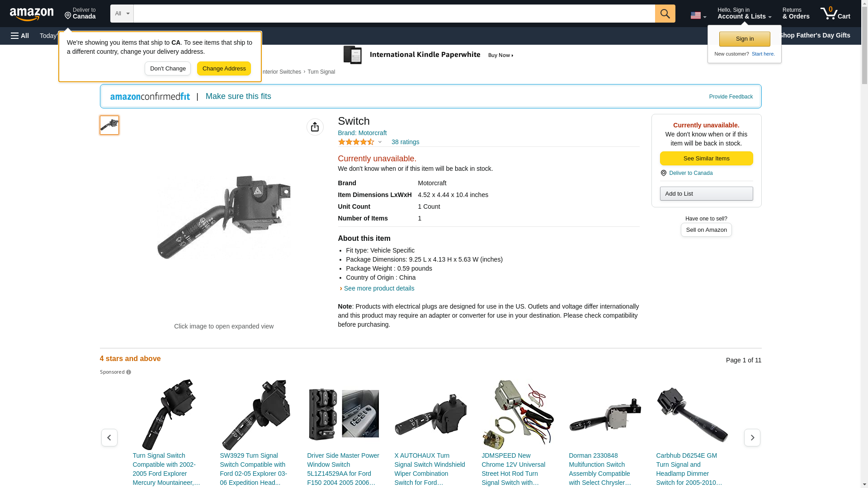Open the shopping cart icon
Image resolution: width=868 pixels, height=488 pixels.
coord(835,14)
